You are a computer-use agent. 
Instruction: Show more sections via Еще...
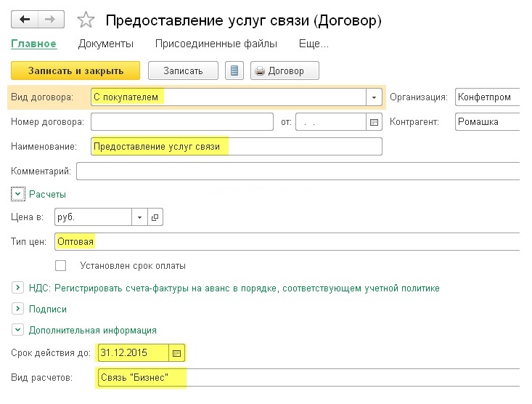click(314, 44)
